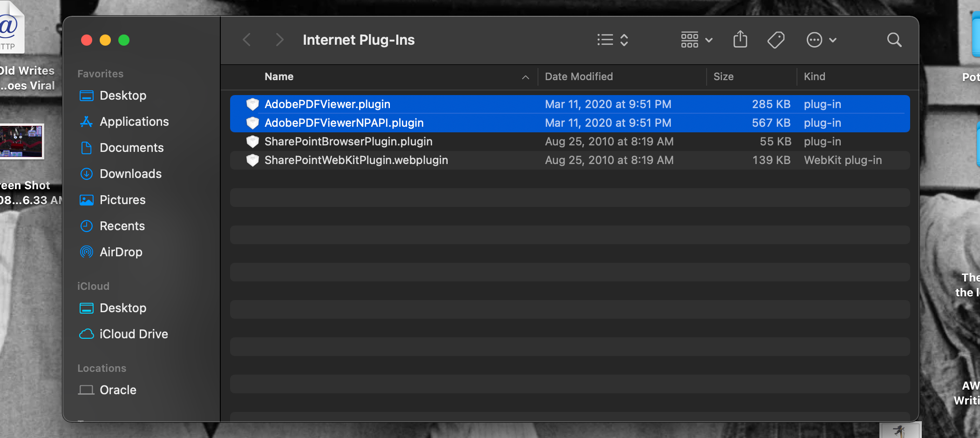The width and height of the screenshot is (980, 438).
Task: Open the Share icon in the toolbar
Action: pyautogui.click(x=740, y=40)
